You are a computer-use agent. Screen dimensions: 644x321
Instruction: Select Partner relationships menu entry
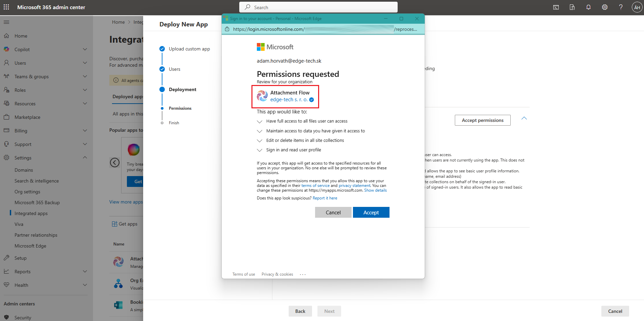pos(36,235)
